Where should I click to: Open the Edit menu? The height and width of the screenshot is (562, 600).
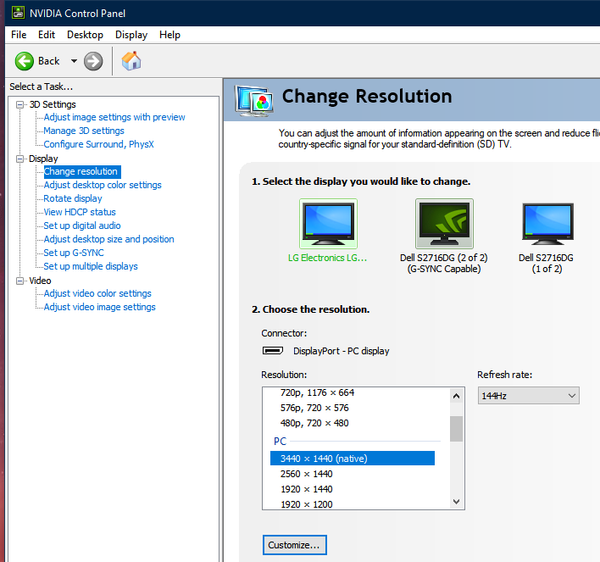tap(46, 35)
